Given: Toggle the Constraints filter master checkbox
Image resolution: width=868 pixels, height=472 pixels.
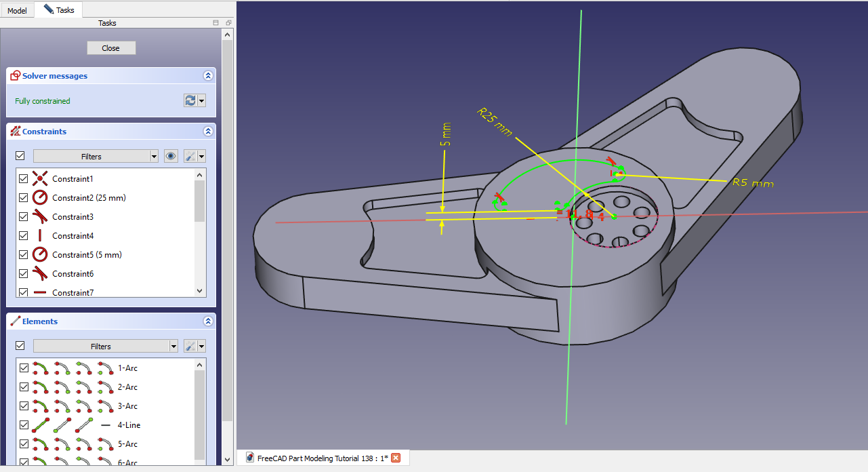Looking at the screenshot, I should (20, 156).
